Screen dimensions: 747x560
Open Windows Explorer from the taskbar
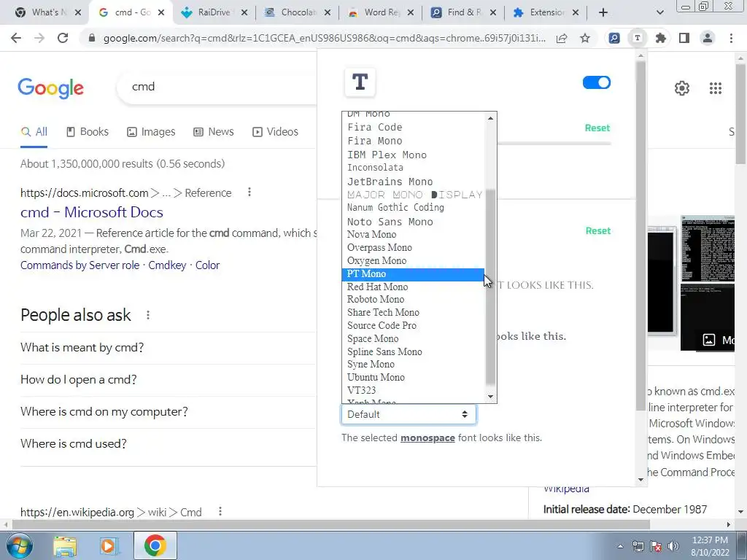coord(65,545)
